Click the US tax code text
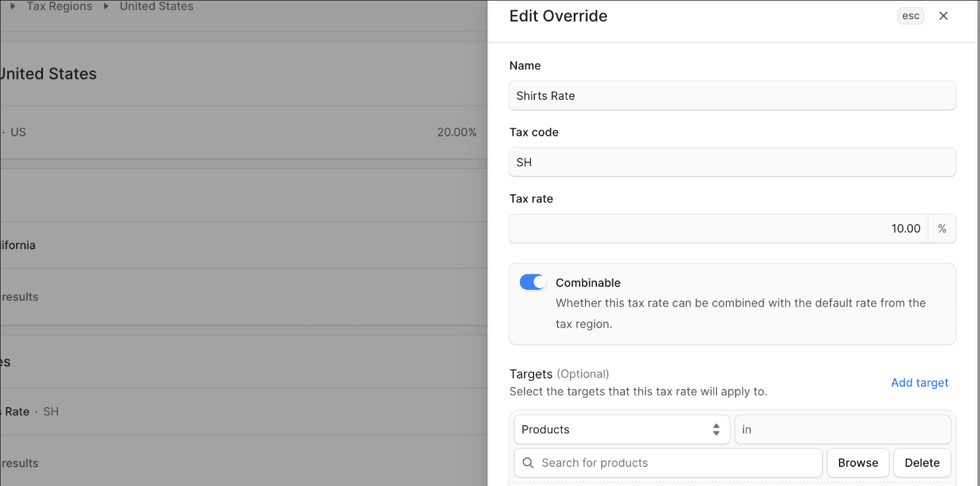 pyautogui.click(x=19, y=132)
